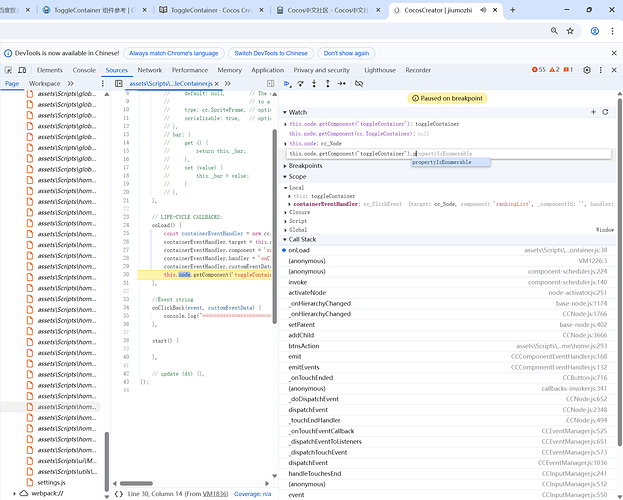Switch to the Network tab
The width and height of the screenshot is (623, 500).
[149, 70]
